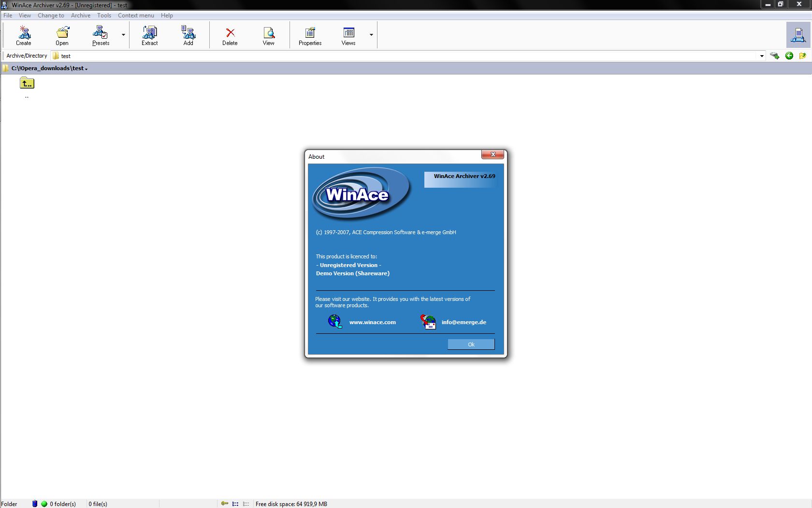Expand the Archive/Directory path dropdown
The height and width of the screenshot is (508, 812).
point(762,56)
